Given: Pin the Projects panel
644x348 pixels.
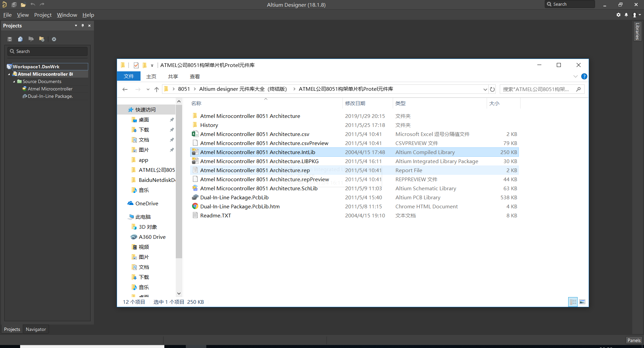Looking at the screenshot, I should click(83, 25).
